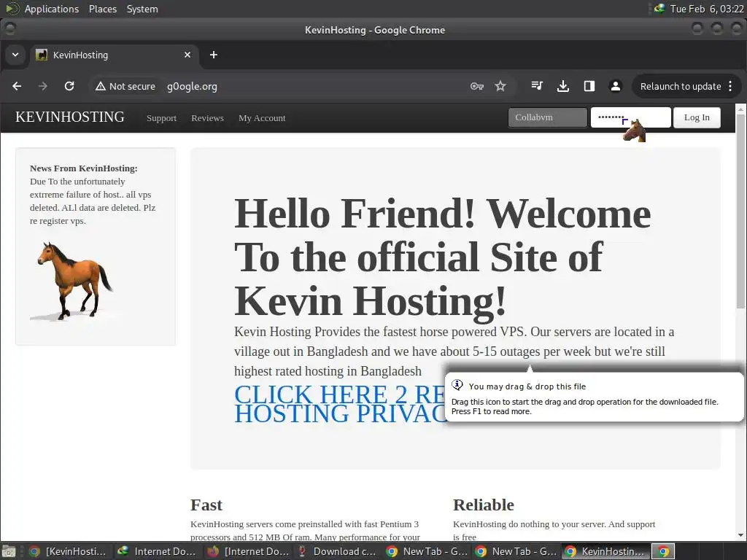The width and height of the screenshot is (747, 560).
Task: Open the Chrome downloads icon
Action: point(563,86)
